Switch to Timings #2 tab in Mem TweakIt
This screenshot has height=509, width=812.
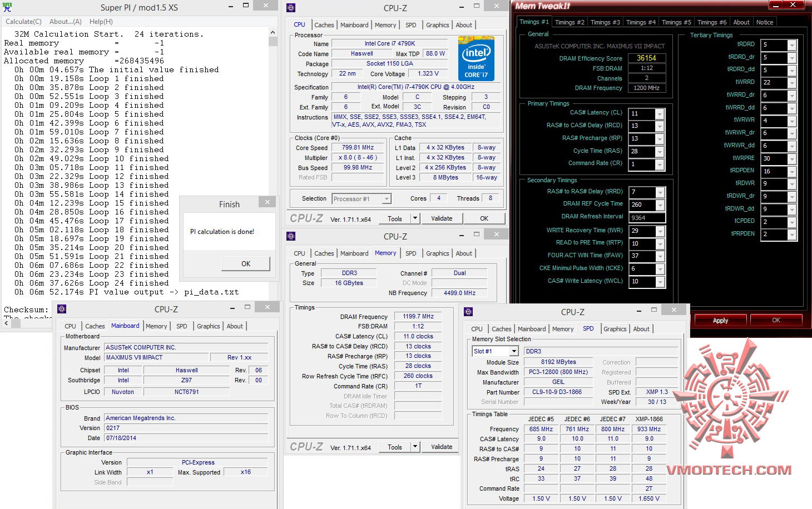click(570, 22)
